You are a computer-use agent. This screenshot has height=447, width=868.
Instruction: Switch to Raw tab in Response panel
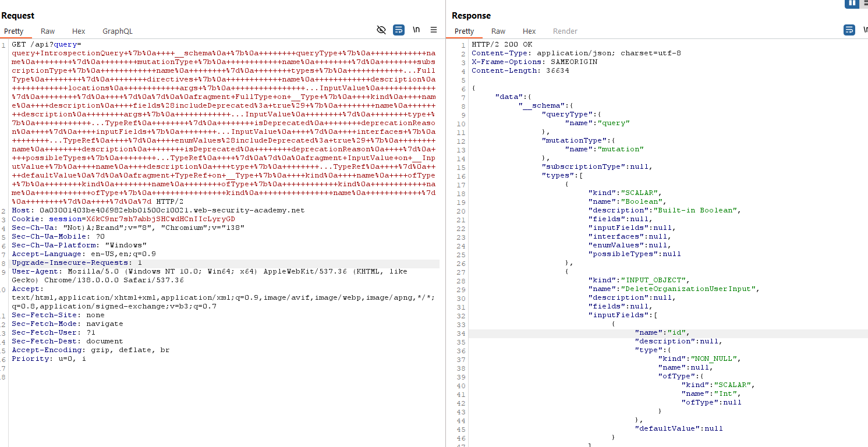(x=498, y=31)
